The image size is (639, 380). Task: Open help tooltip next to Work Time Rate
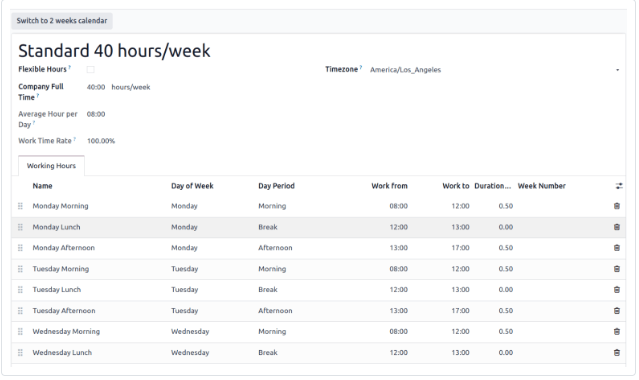[75, 139]
